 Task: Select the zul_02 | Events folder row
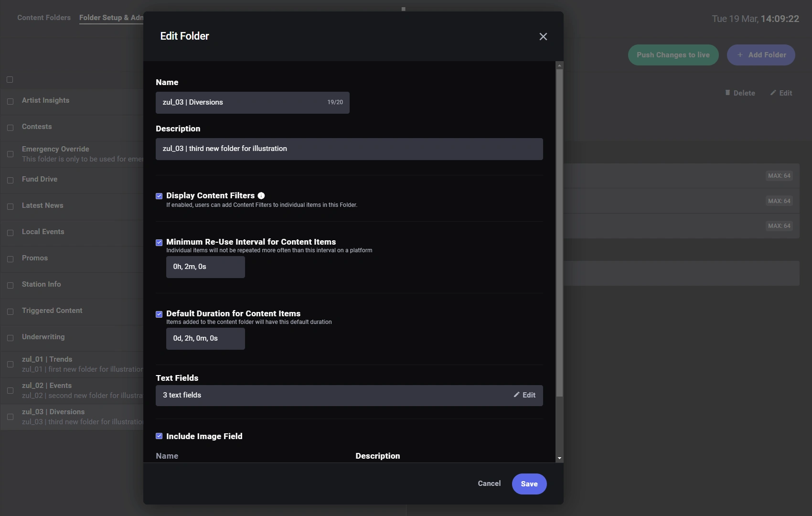click(72, 390)
